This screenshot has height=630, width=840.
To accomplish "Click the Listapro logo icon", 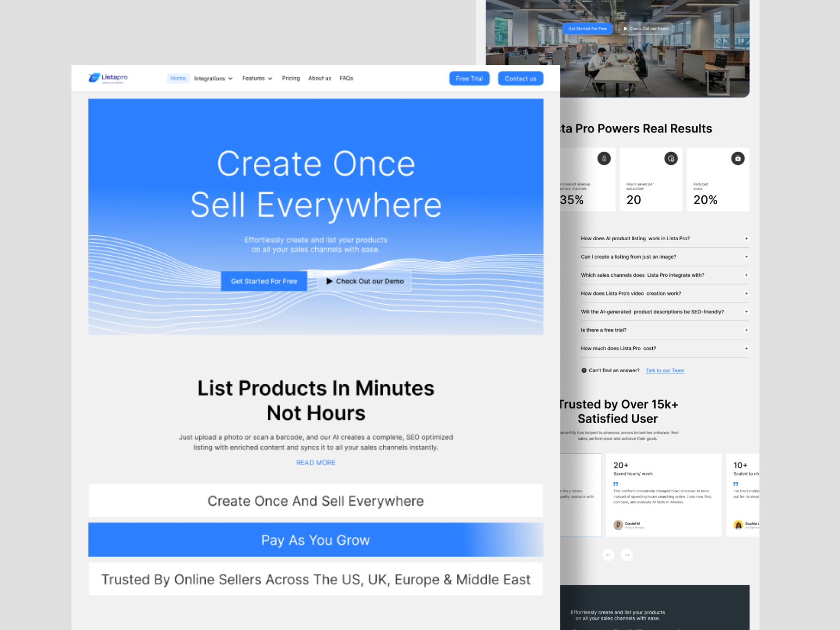I will [x=93, y=78].
